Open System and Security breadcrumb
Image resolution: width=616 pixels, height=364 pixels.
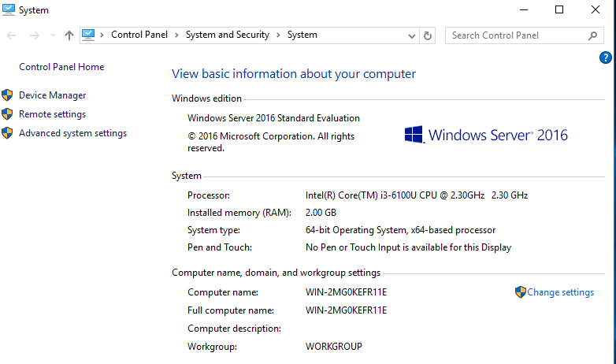coord(228,35)
